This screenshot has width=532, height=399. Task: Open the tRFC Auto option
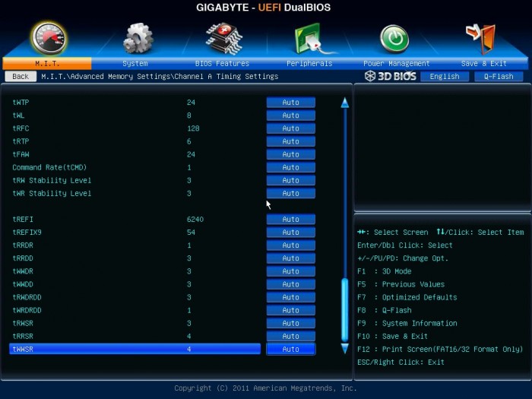click(x=291, y=128)
